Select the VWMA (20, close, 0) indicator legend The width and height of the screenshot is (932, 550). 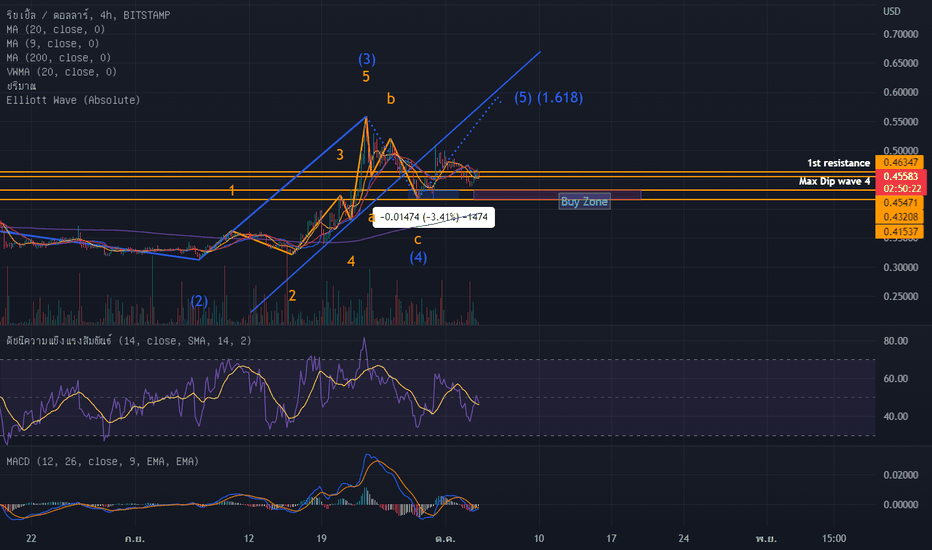pos(61,72)
